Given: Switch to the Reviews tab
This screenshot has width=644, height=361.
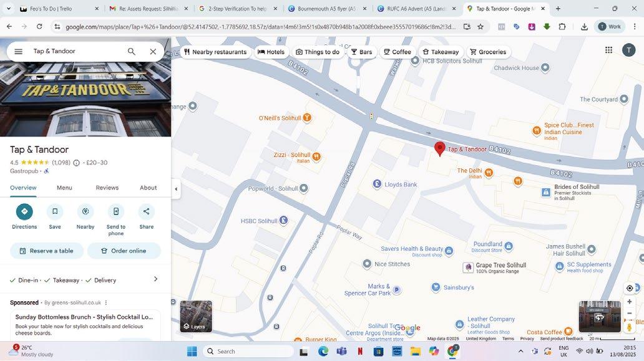Looking at the screenshot, I should click(107, 188).
